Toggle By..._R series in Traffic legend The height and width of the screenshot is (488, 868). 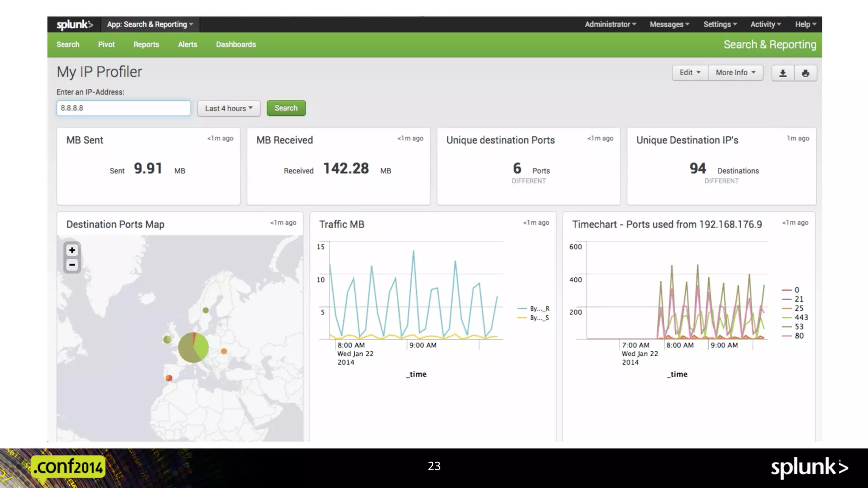click(x=539, y=308)
